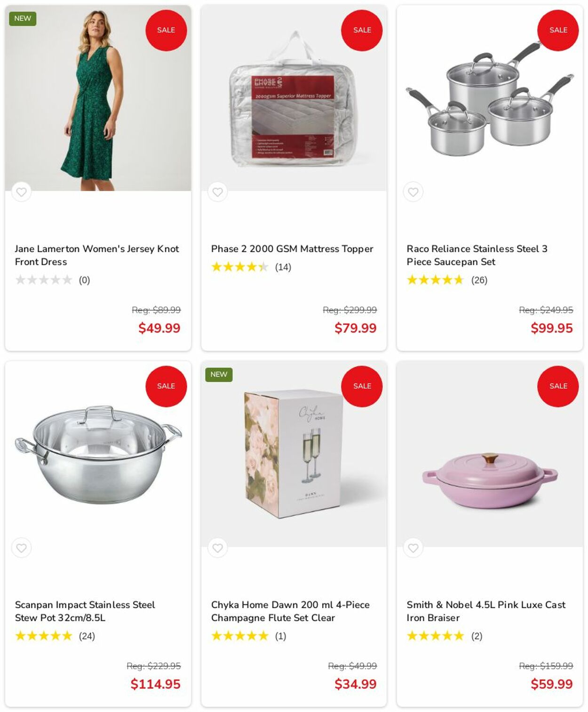Image resolution: width=588 pixels, height=712 pixels.
Task: Wishlist the Scanpan Stew Pot
Action: (21, 548)
